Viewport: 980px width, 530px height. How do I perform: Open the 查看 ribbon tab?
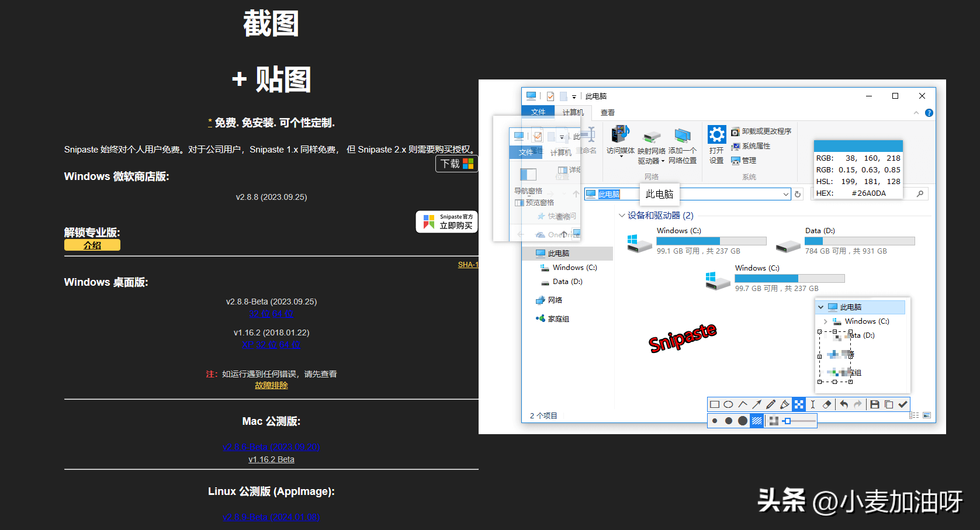click(608, 112)
